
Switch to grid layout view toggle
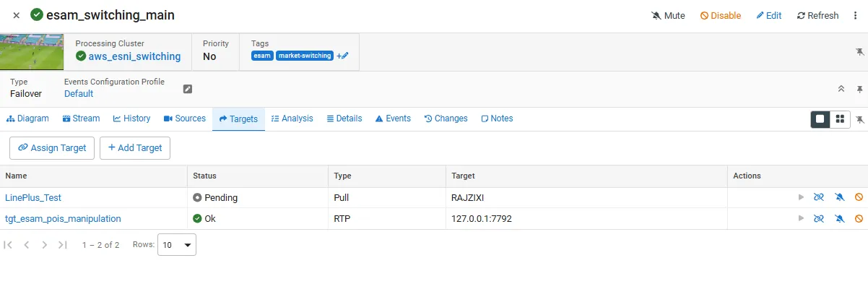click(x=839, y=119)
